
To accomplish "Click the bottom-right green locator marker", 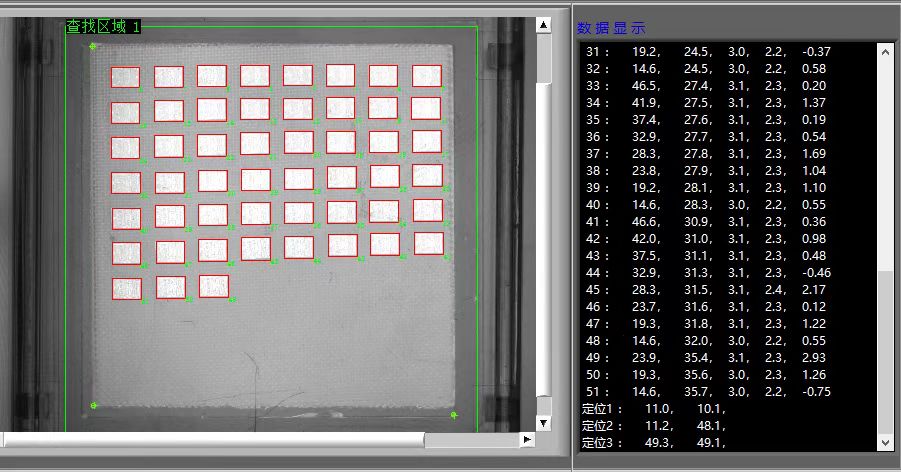I will pyautogui.click(x=454, y=414).
